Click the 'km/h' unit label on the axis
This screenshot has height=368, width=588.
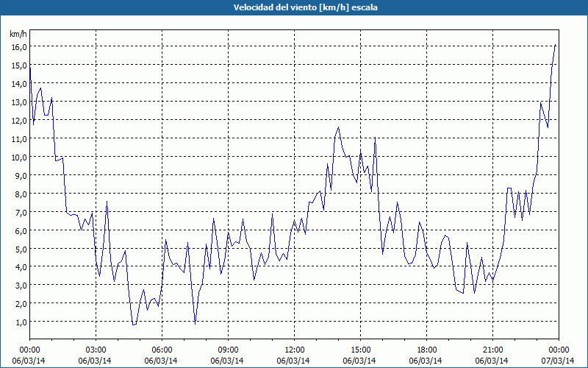point(18,34)
